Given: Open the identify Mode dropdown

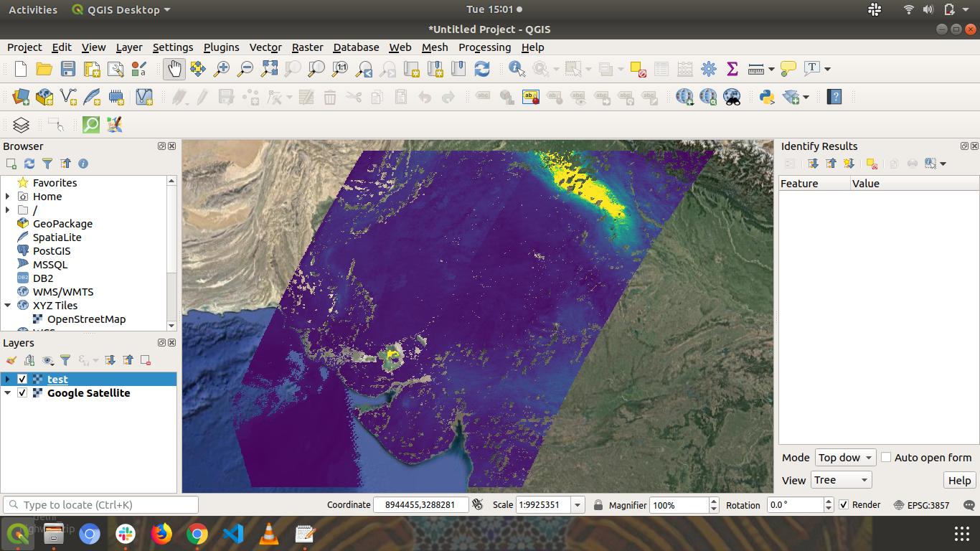Looking at the screenshot, I should (x=846, y=457).
